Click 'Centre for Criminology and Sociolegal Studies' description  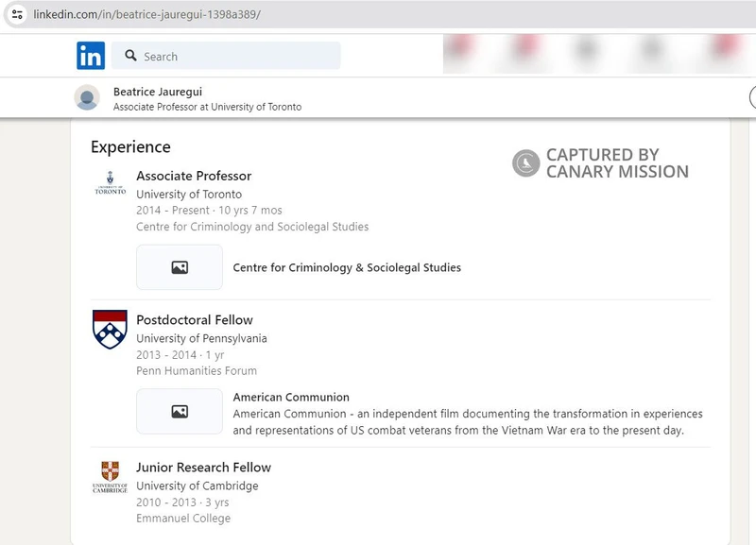[x=252, y=227]
